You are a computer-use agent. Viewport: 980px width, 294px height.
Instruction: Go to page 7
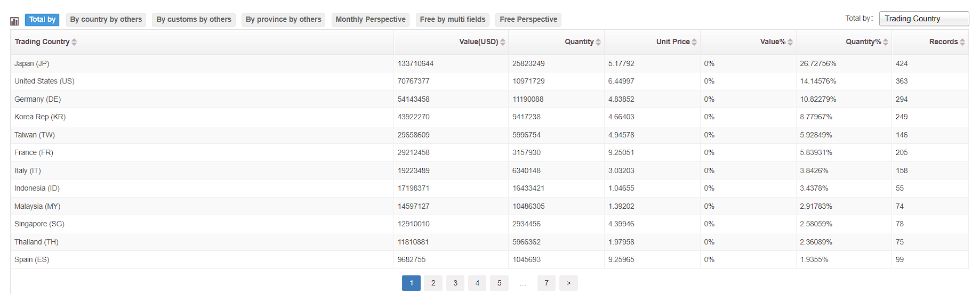547,283
